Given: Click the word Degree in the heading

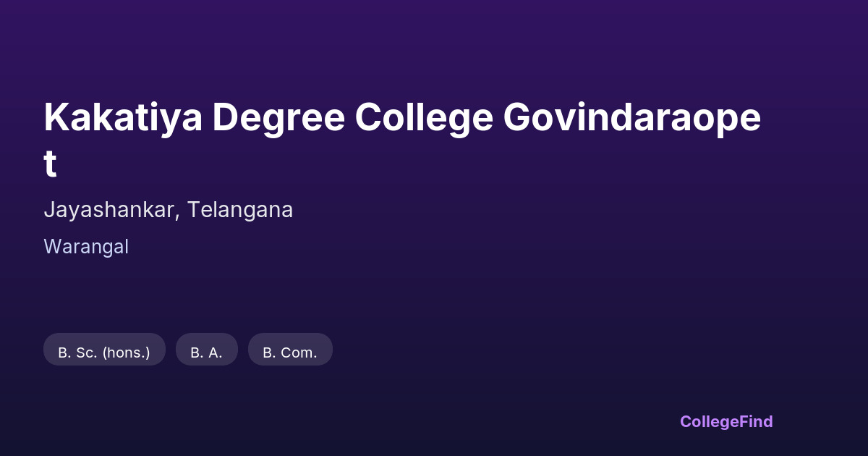Looking at the screenshot, I should click(278, 118).
